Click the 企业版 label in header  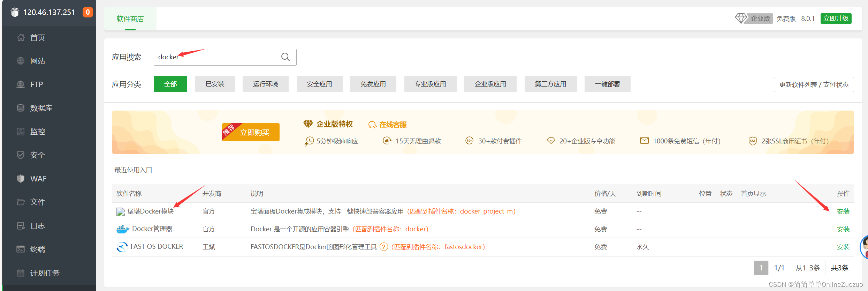tap(760, 18)
